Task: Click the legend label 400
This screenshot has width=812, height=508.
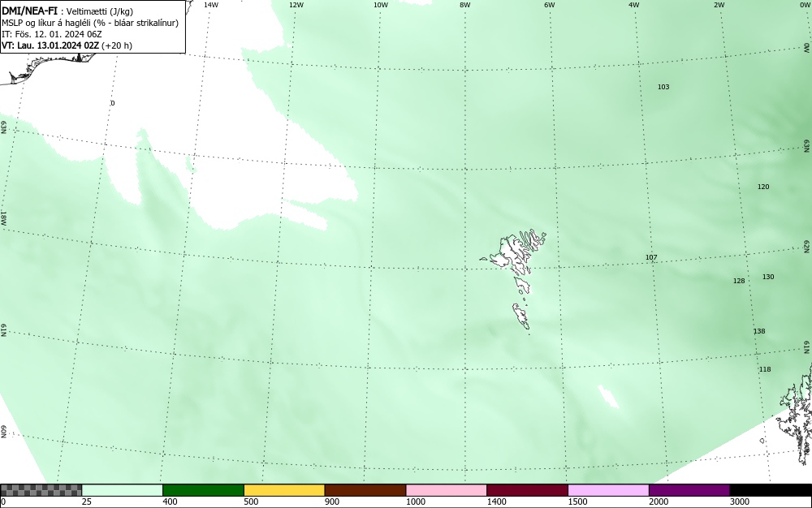Action: point(170,502)
